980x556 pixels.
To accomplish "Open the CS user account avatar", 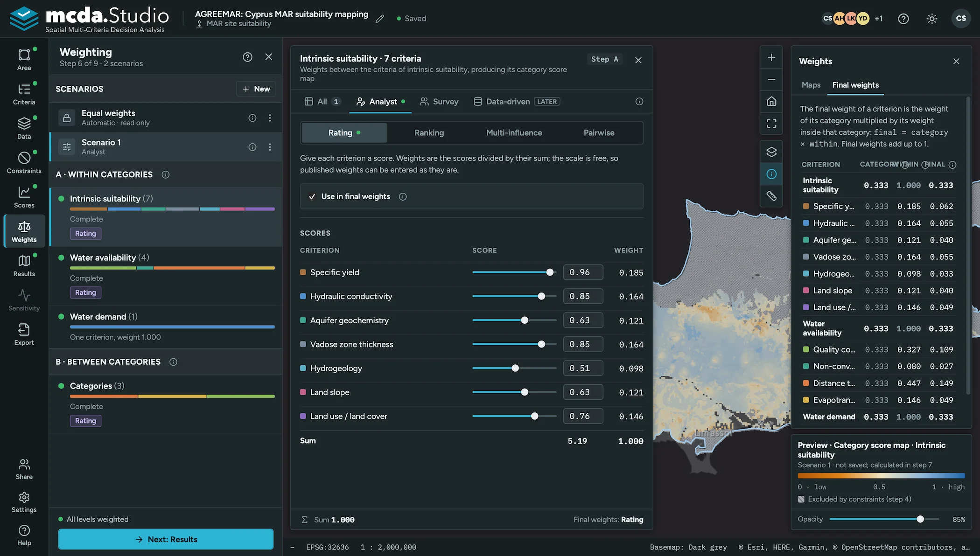I will coord(961,19).
